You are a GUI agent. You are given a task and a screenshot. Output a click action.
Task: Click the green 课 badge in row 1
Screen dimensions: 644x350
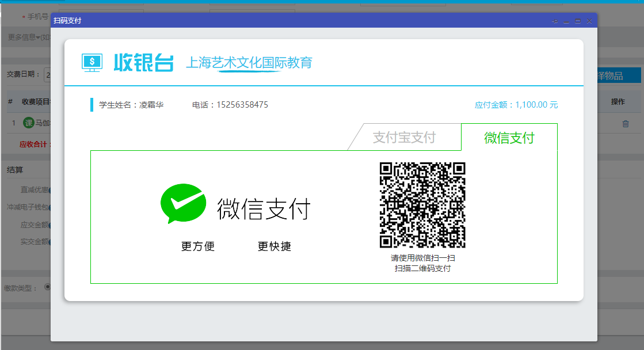[x=28, y=123]
